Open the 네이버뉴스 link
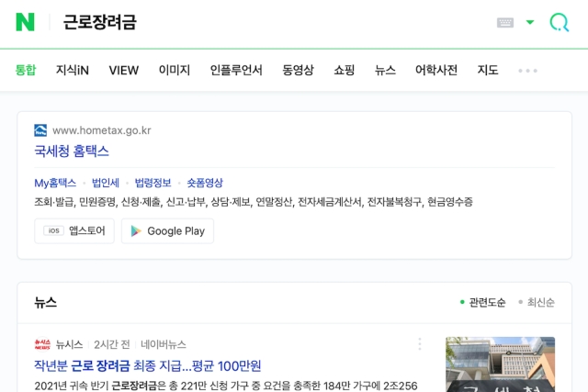Screen dimensions: 588x392 (164, 344)
